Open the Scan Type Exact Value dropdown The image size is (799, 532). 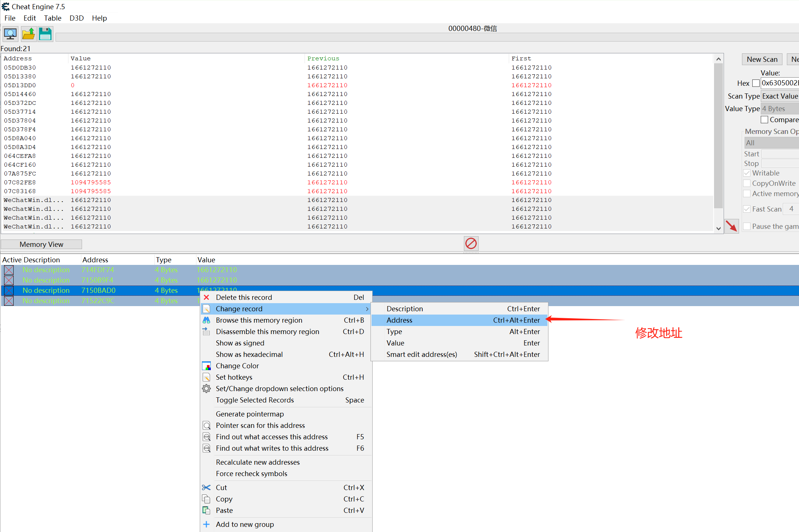click(x=780, y=96)
